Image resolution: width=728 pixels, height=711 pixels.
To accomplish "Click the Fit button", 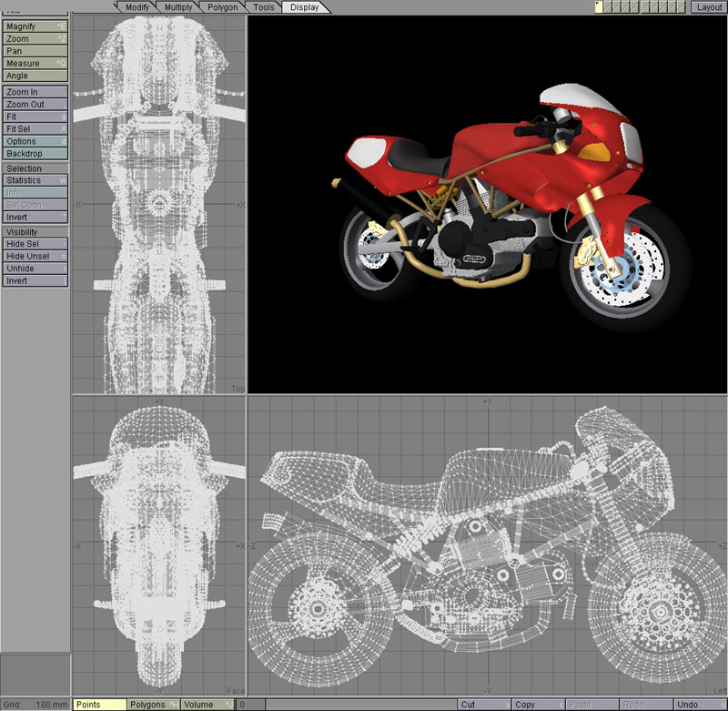I will [x=35, y=117].
